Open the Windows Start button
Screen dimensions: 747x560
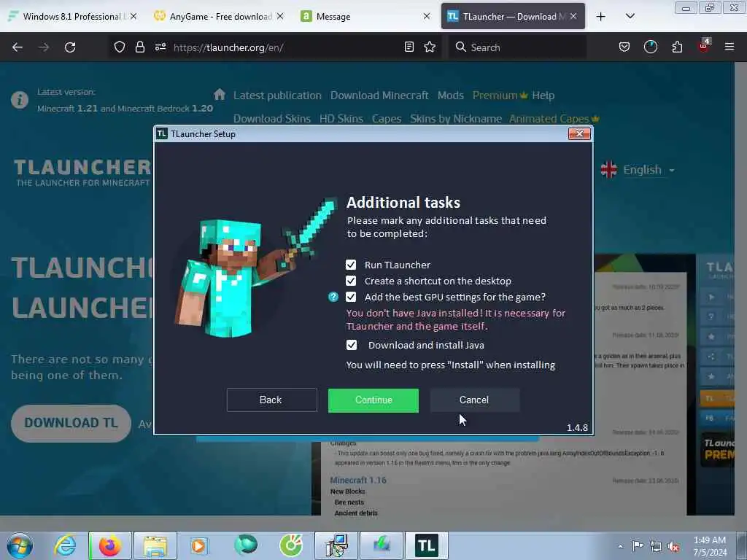20,545
